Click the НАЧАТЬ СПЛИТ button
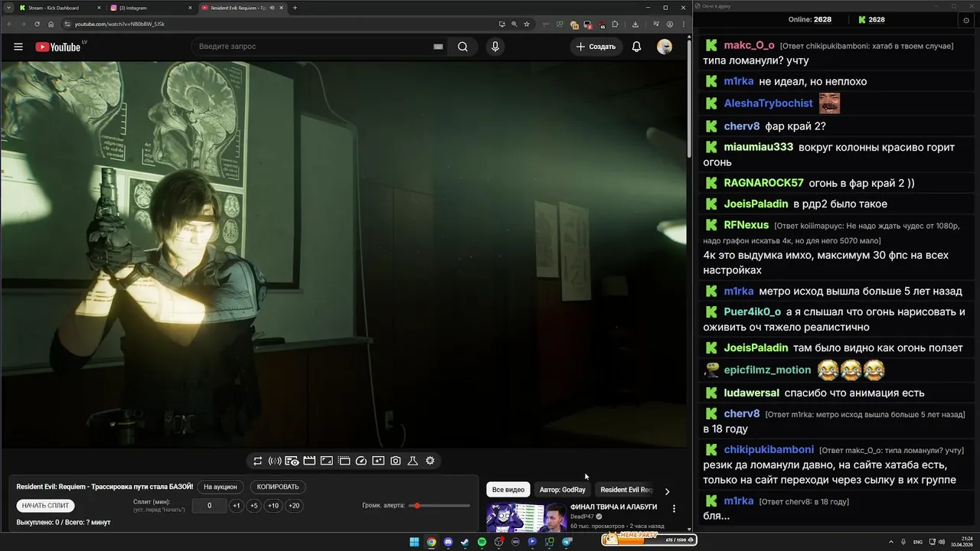 (x=45, y=506)
